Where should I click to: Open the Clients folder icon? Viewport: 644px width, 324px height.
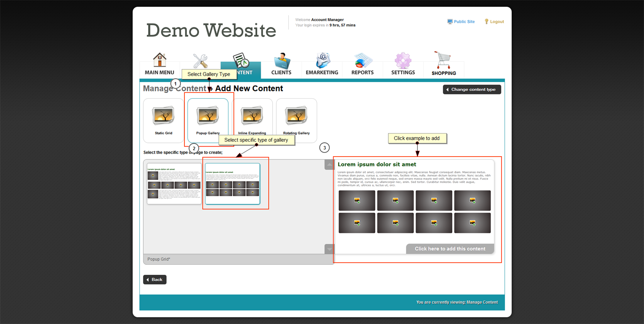click(281, 61)
